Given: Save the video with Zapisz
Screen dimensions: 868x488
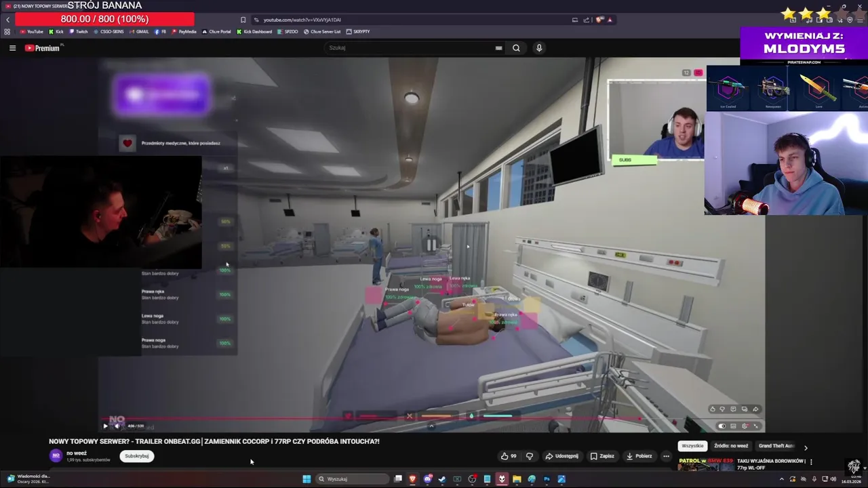Looking at the screenshot, I should click(x=602, y=456).
